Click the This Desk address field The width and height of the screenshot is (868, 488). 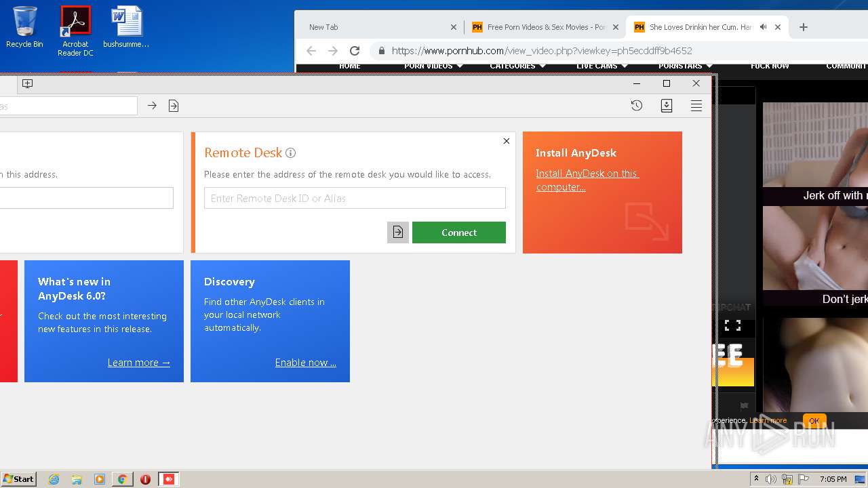click(86, 198)
